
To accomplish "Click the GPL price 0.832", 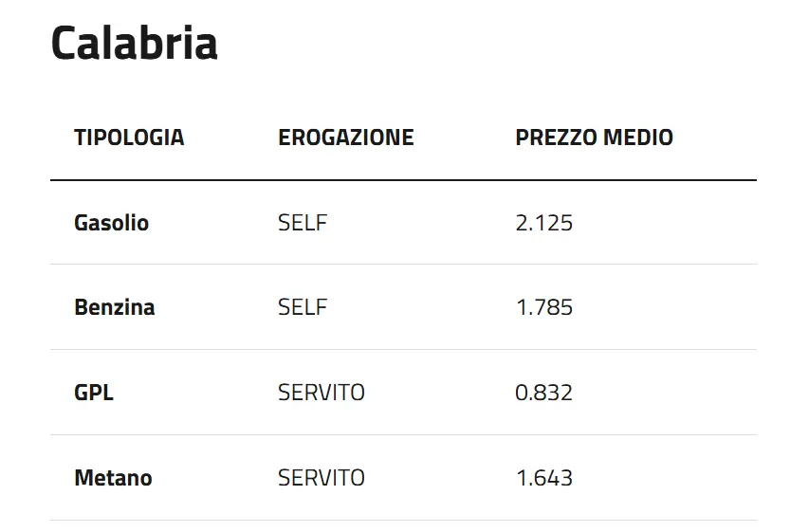I will click(x=543, y=393).
